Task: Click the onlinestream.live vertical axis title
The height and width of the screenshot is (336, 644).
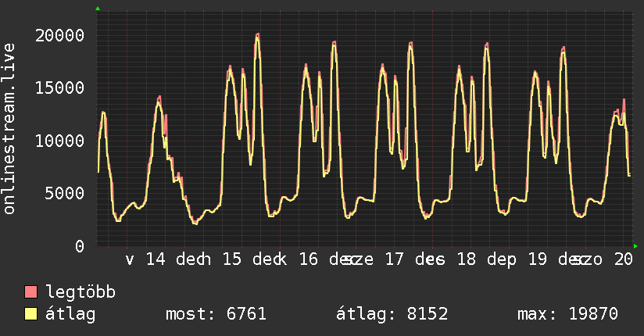Action: (9, 129)
